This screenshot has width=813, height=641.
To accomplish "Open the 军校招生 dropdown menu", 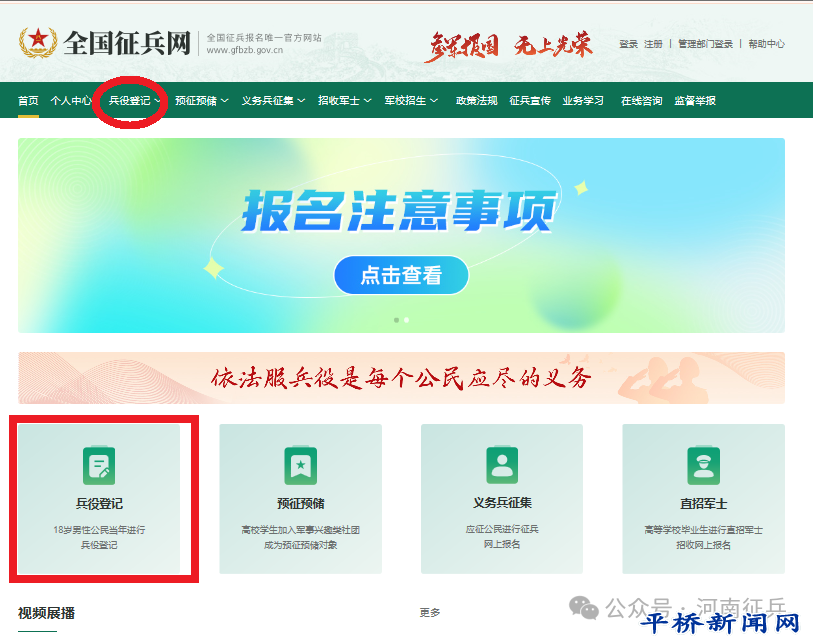I will click(x=411, y=100).
